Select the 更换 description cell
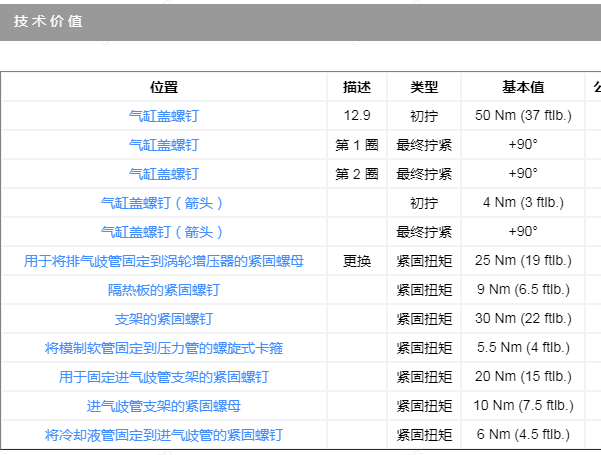 pos(357,261)
